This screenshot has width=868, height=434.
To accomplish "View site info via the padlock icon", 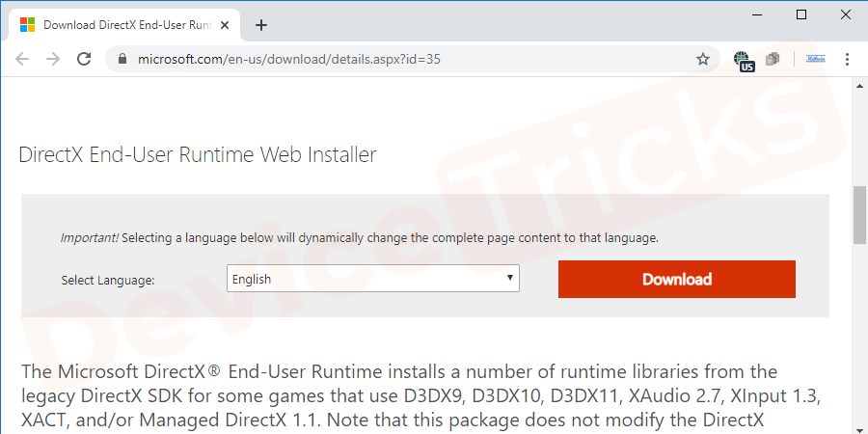I will point(122,59).
